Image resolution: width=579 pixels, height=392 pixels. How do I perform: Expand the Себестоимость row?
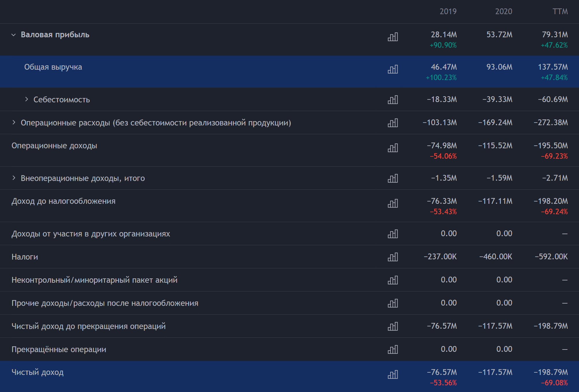tap(27, 99)
